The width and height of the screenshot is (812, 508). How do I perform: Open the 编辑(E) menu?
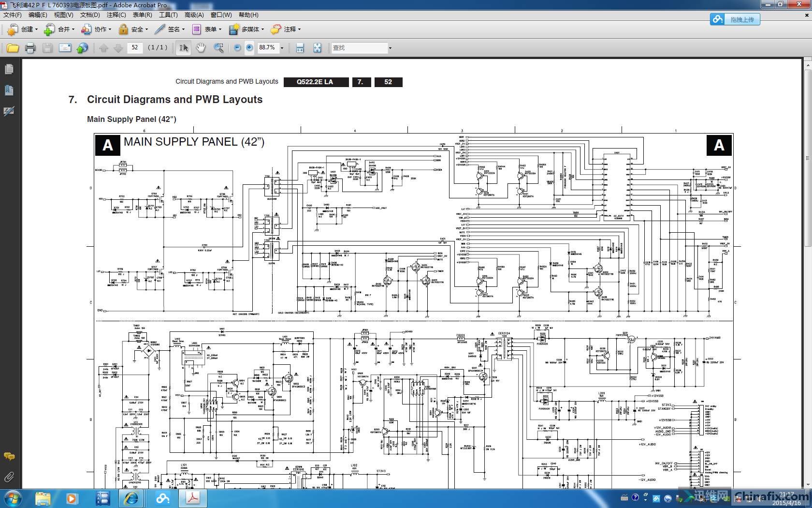[x=38, y=15]
